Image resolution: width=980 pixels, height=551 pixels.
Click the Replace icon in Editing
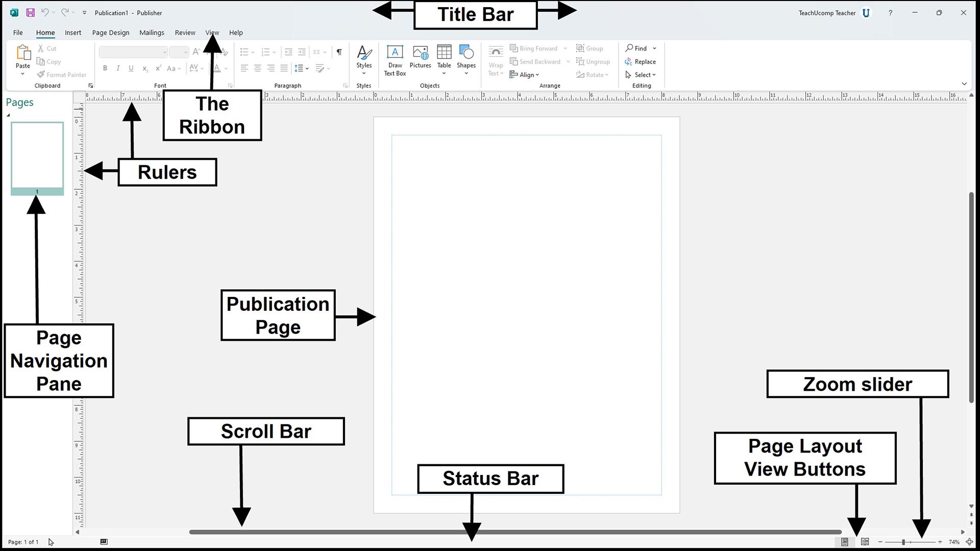[x=628, y=62]
